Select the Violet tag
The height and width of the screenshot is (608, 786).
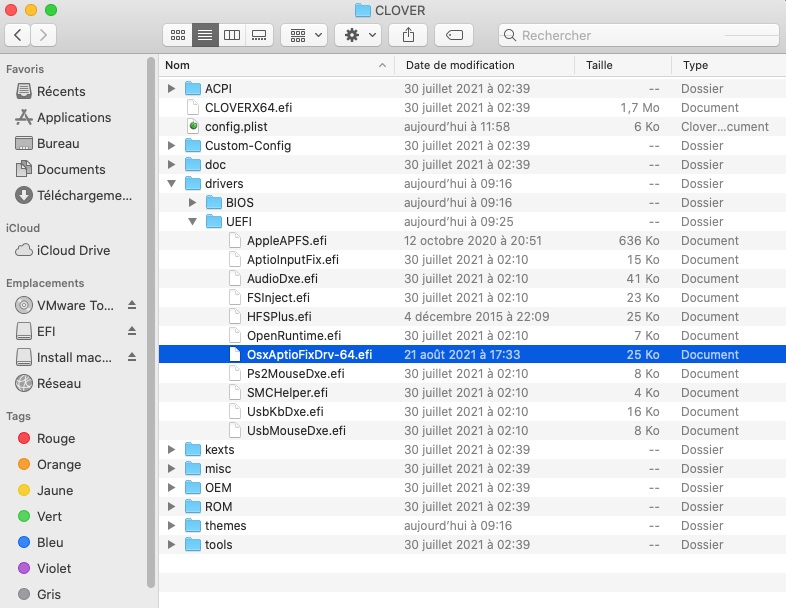click(x=44, y=569)
